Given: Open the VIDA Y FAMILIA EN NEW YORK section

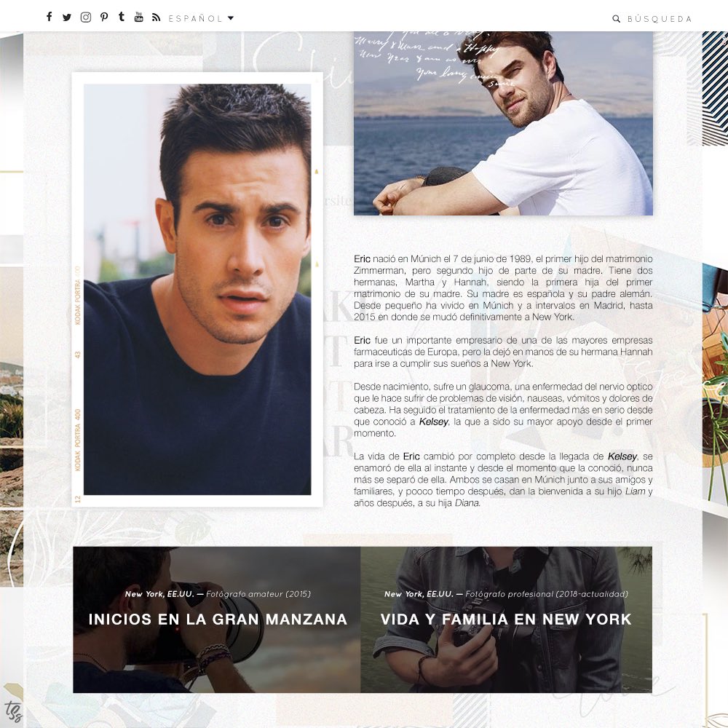Looking at the screenshot, I should click(505, 620).
